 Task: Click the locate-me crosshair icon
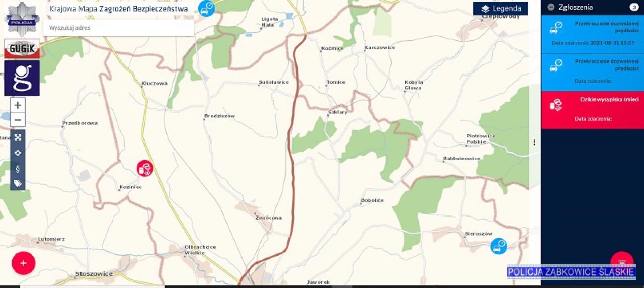coord(18,153)
